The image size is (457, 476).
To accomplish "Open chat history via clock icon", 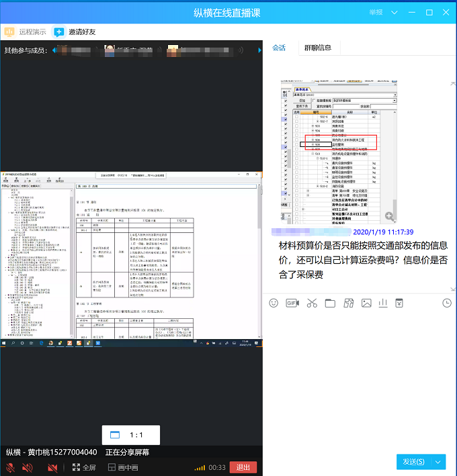I will coord(447,303).
